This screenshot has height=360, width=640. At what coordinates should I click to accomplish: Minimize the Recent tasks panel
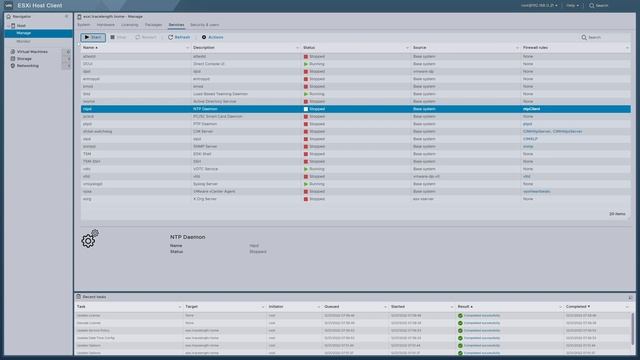pyautogui.click(x=630, y=297)
